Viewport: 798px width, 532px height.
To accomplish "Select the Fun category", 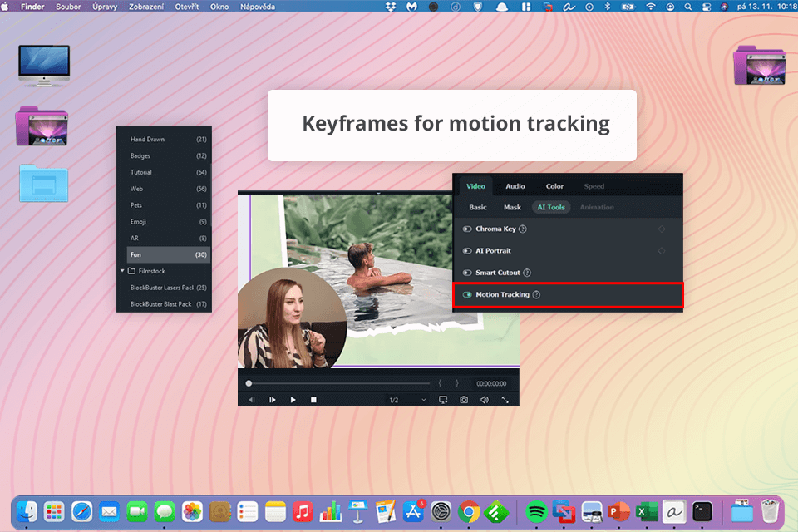I will (x=169, y=254).
